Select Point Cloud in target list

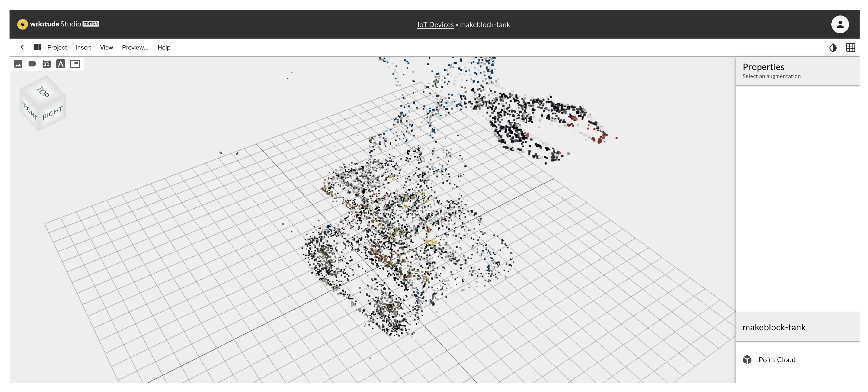[777, 360]
